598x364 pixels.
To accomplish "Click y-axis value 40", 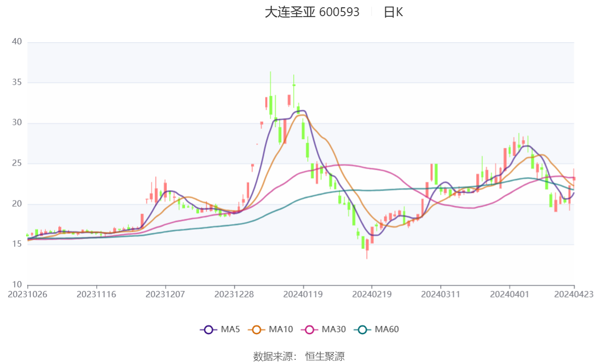I will 17,42.
